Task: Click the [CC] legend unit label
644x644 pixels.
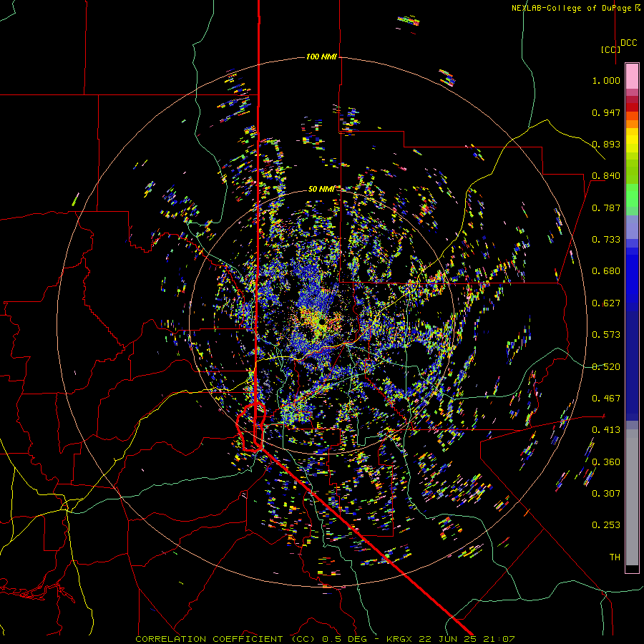Action: pos(610,49)
